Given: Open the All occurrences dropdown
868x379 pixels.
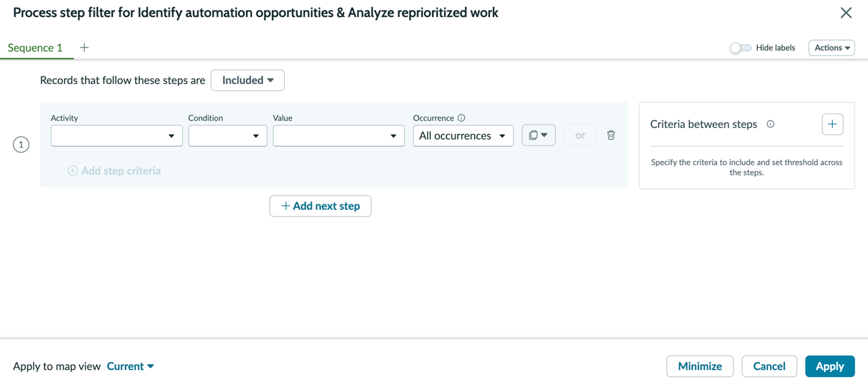Looking at the screenshot, I should [x=463, y=136].
